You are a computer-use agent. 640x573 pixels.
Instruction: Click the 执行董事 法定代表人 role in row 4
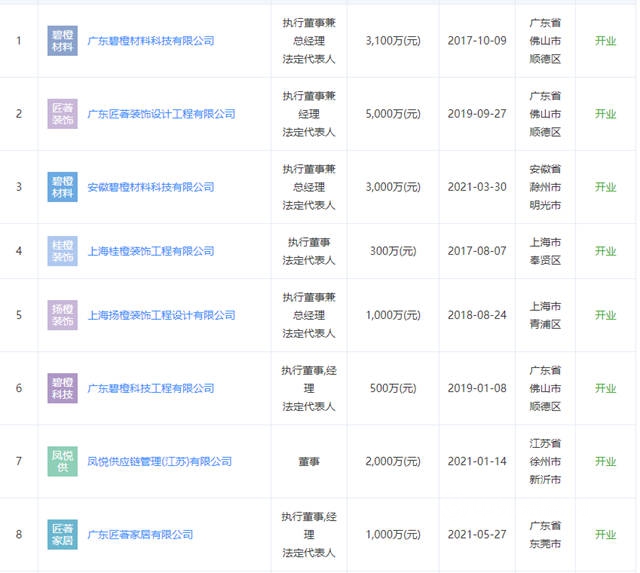(309, 251)
